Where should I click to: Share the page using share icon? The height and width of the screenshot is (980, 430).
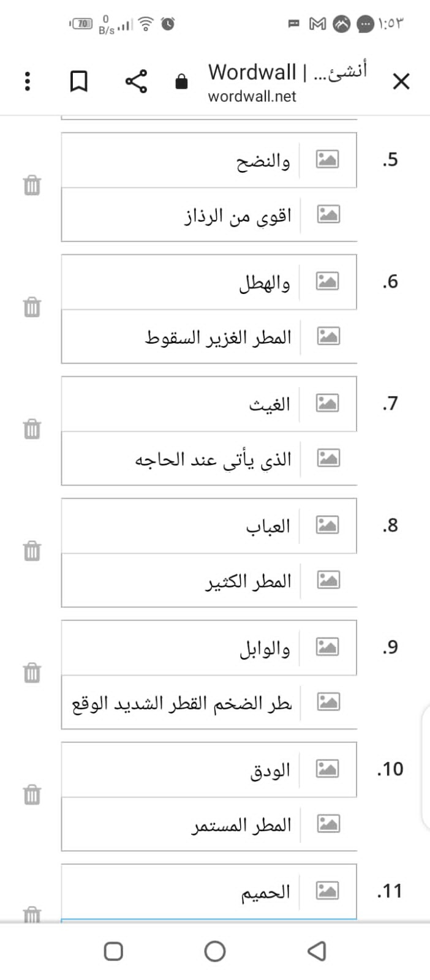[x=136, y=81]
